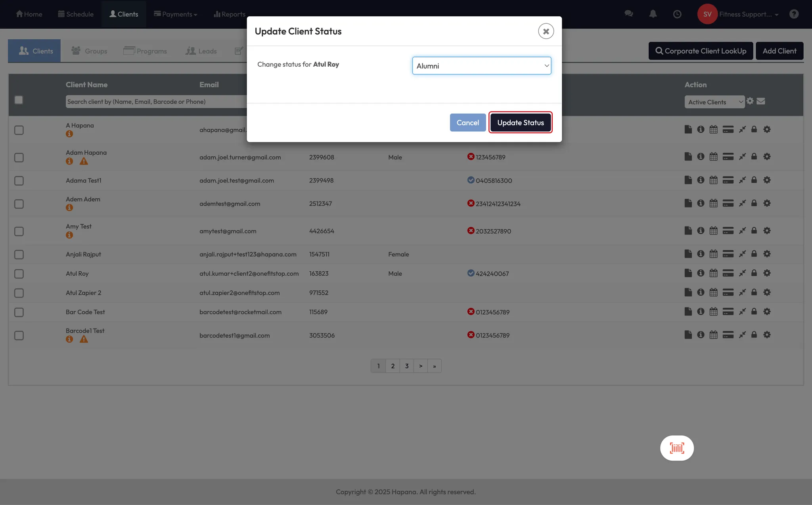This screenshot has height=505, width=812.
Task: Open the help question mark icon
Action: tap(794, 14)
